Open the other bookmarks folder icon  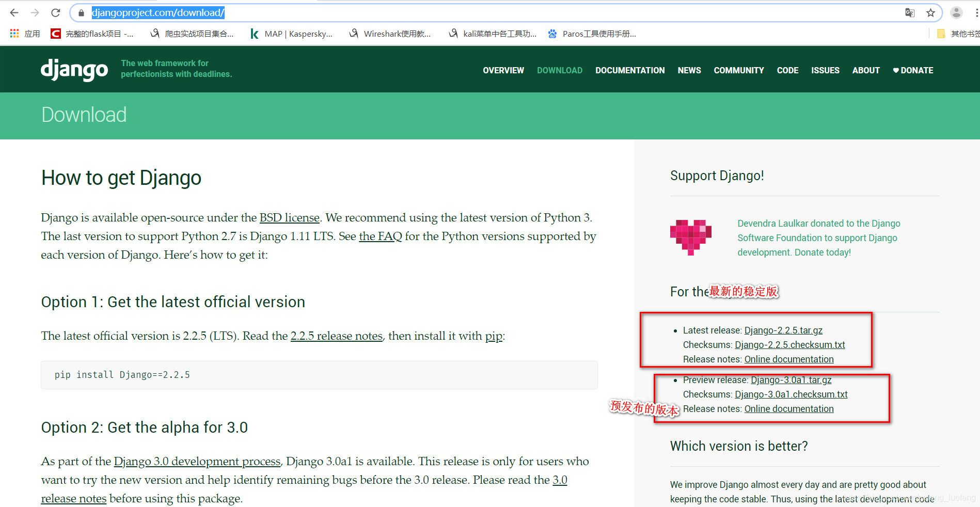(941, 34)
